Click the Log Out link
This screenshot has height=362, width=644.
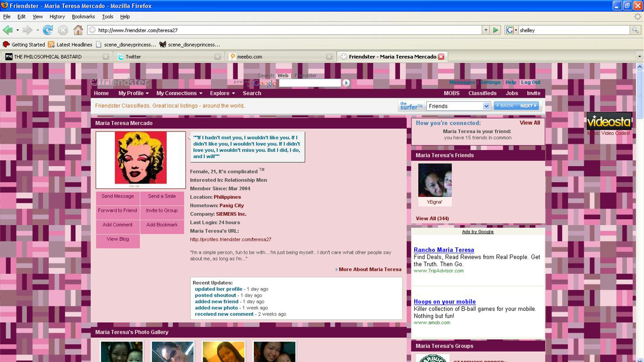click(531, 82)
